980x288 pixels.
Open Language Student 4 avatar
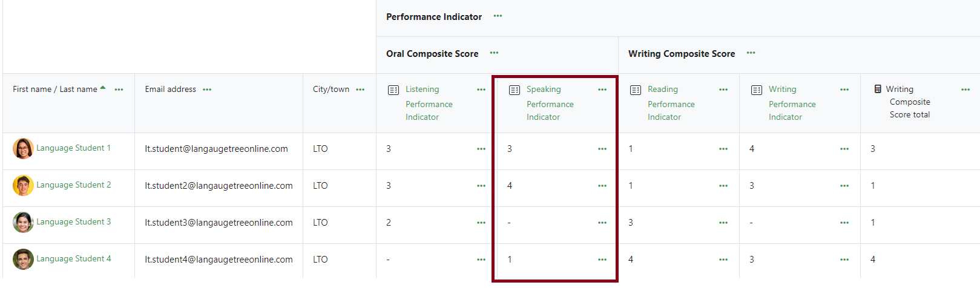(x=23, y=259)
